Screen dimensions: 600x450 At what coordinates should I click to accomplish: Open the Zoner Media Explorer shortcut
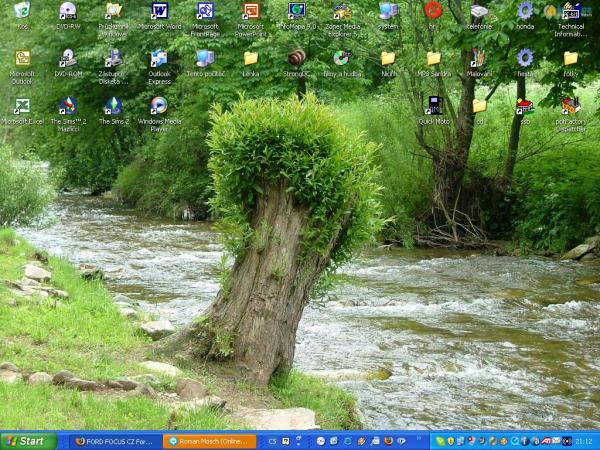[x=342, y=12]
